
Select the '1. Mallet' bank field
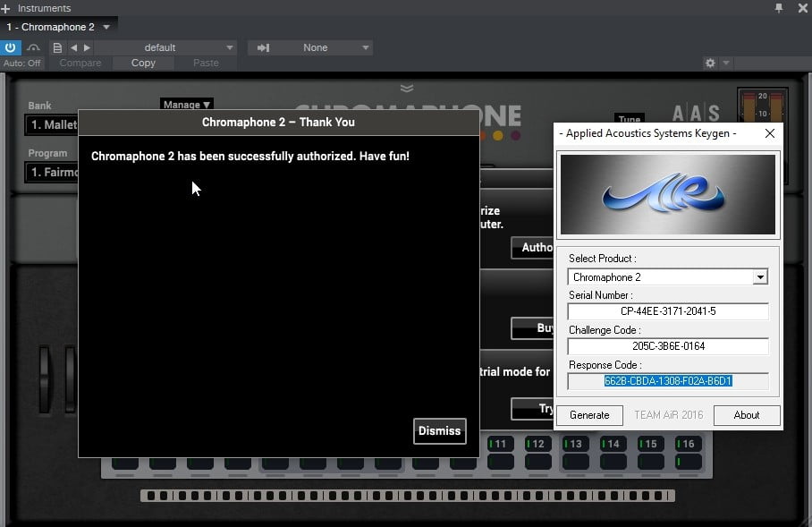click(52, 125)
